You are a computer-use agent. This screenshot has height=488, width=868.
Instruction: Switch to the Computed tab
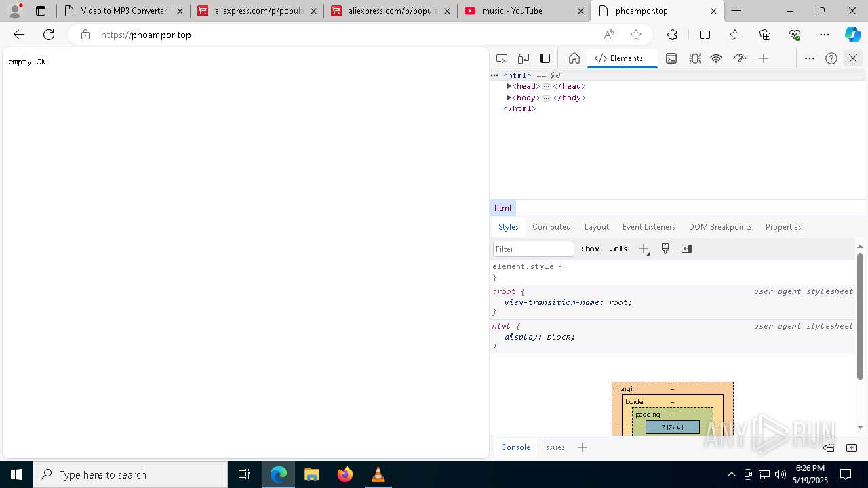pyautogui.click(x=551, y=227)
